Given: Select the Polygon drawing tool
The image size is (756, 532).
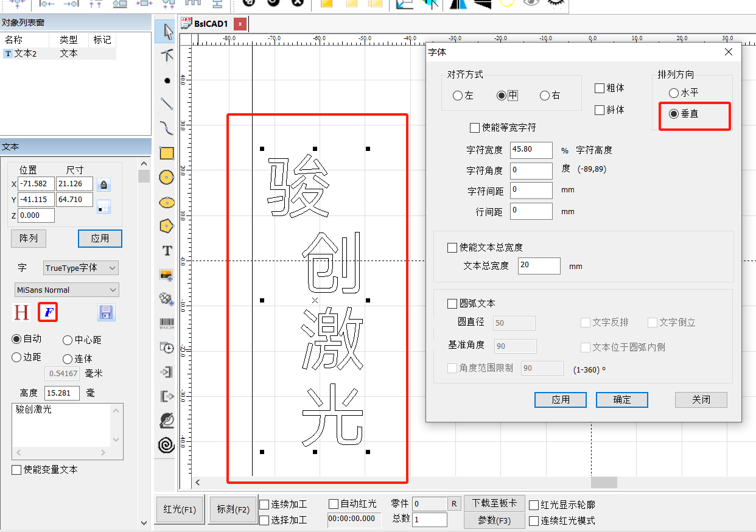Looking at the screenshot, I should [x=166, y=226].
